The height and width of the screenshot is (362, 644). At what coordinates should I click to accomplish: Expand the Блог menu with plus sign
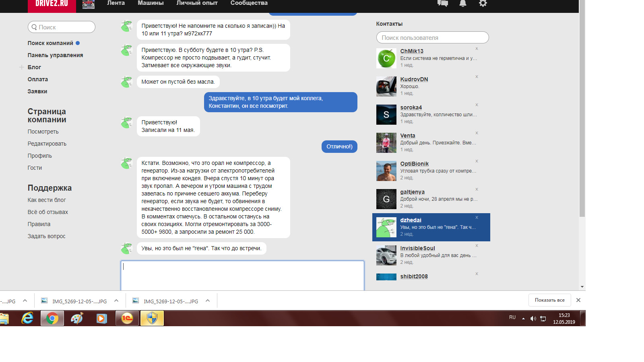pyautogui.click(x=22, y=67)
